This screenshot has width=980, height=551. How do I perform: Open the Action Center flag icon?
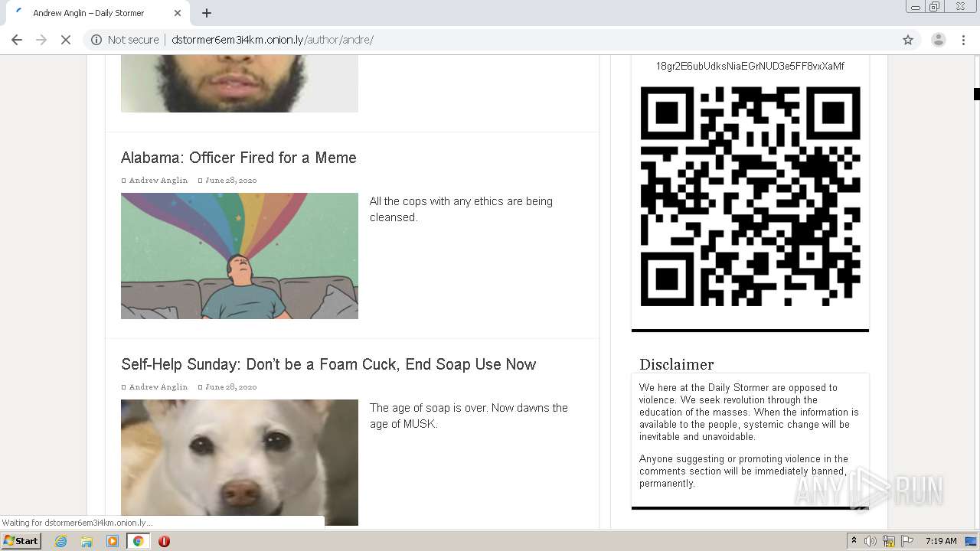click(x=907, y=541)
